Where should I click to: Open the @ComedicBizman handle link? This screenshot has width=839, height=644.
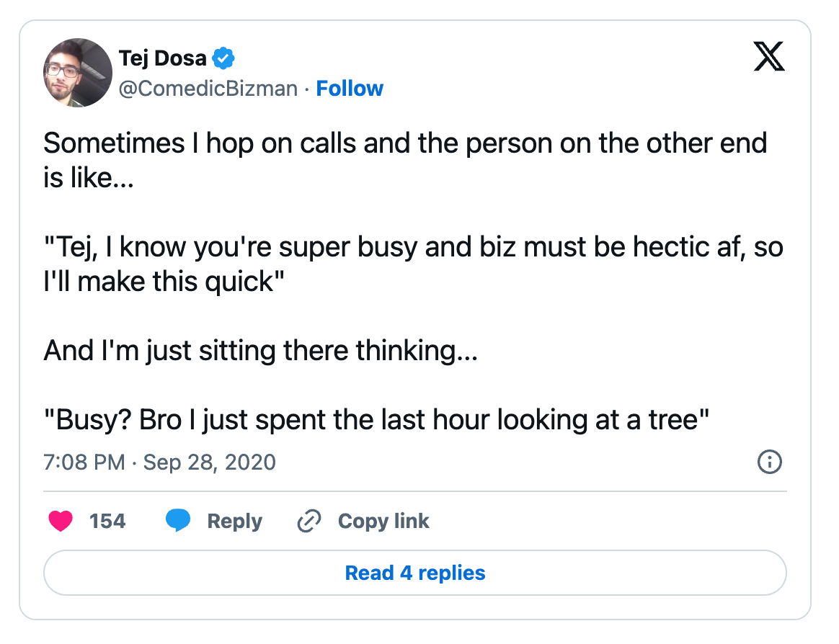click(x=208, y=89)
